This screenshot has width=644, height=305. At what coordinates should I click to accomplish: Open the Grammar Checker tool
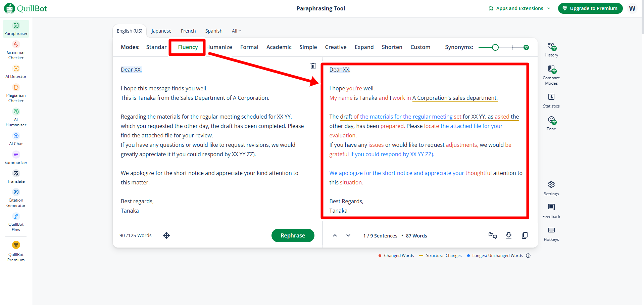(16, 50)
